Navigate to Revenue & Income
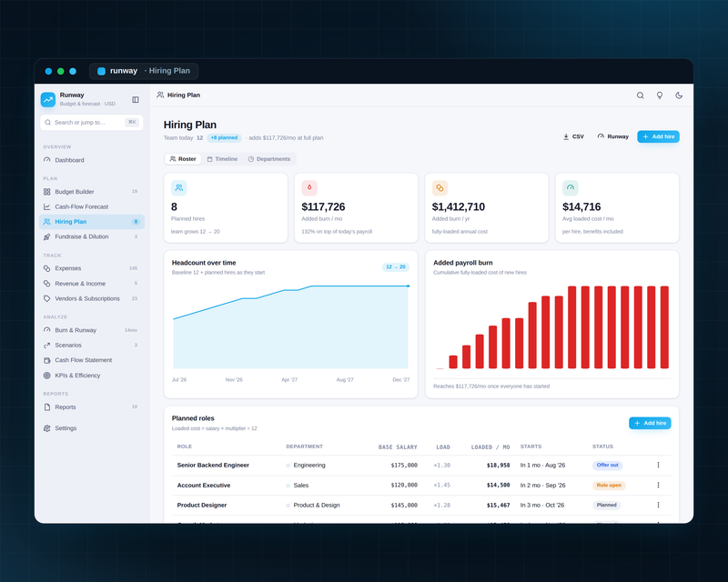728x582 pixels. point(92,284)
